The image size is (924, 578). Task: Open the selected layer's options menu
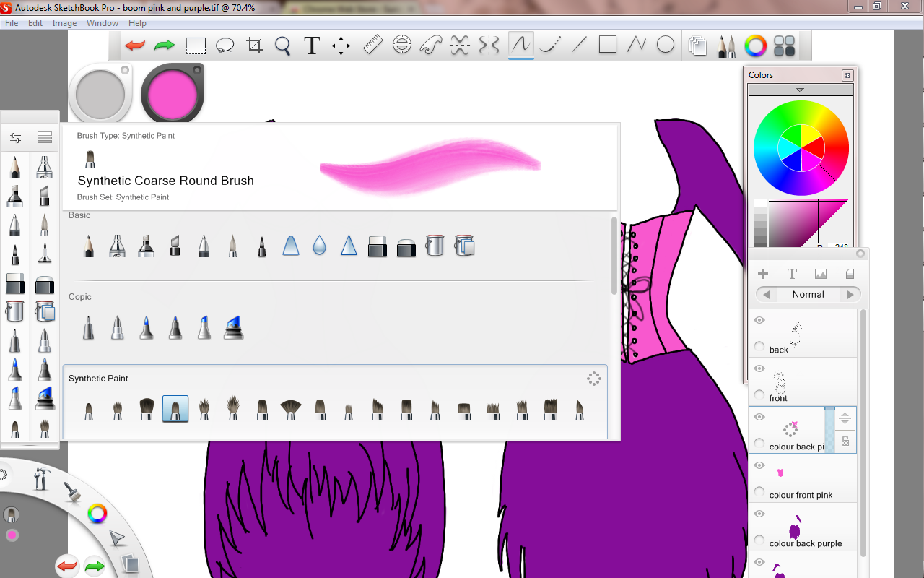(x=845, y=418)
